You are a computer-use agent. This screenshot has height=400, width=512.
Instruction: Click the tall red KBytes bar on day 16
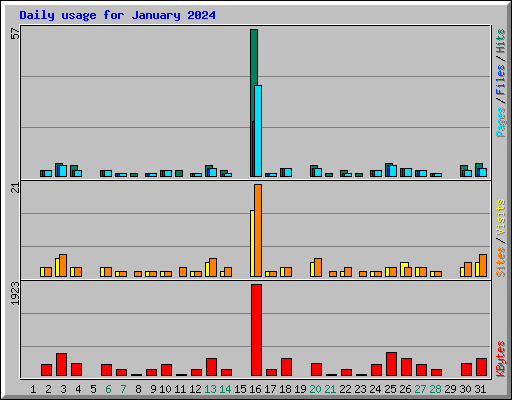pos(256,330)
